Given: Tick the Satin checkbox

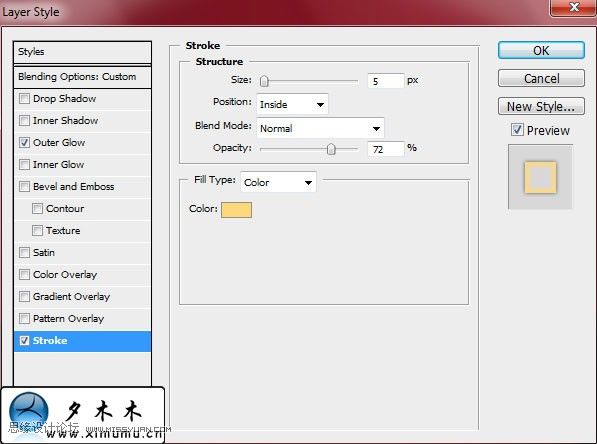Looking at the screenshot, I should (x=24, y=252).
